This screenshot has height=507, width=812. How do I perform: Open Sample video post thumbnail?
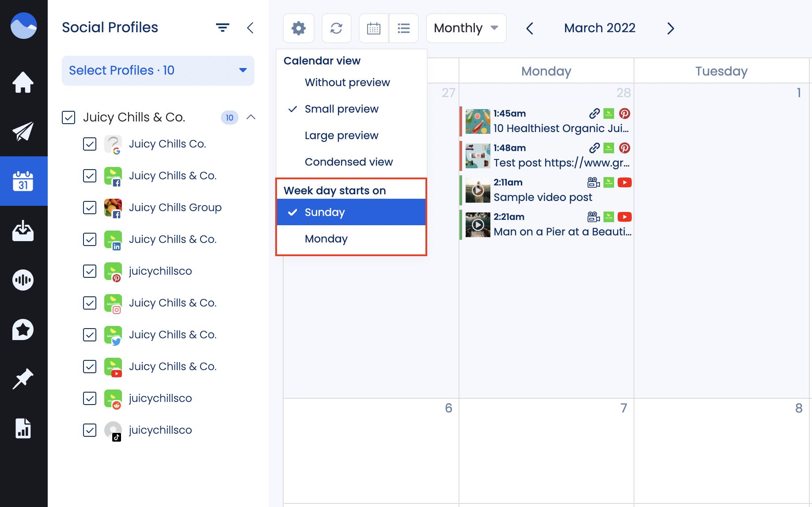pyautogui.click(x=478, y=190)
